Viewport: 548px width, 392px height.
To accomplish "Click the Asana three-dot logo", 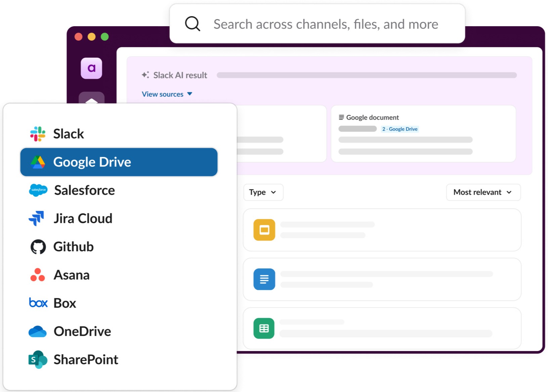I will (x=38, y=275).
